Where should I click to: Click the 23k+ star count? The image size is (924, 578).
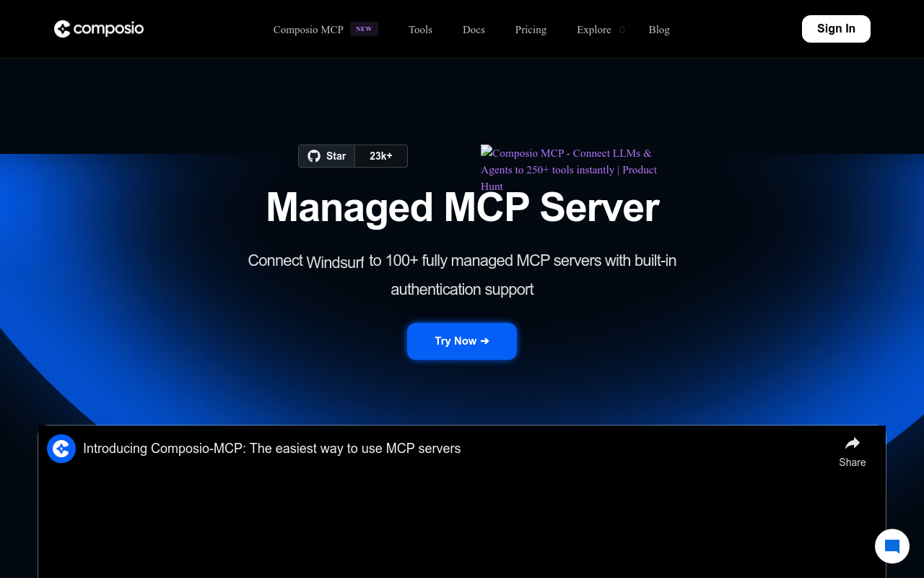point(381,156)
